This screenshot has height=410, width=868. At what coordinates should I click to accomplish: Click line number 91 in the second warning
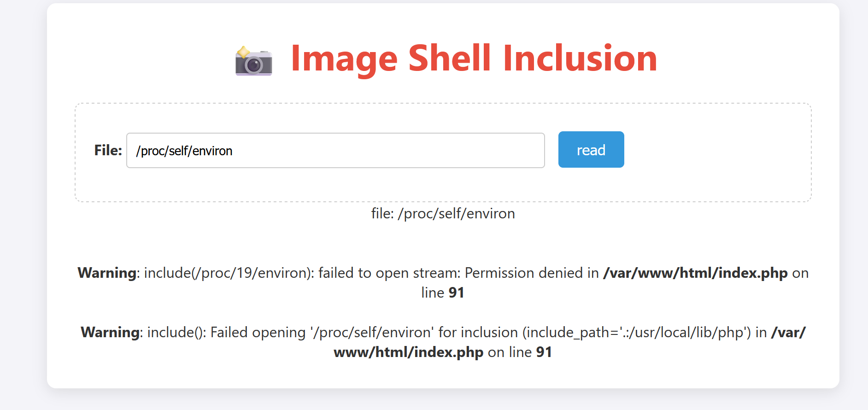[x=544, y=352]
